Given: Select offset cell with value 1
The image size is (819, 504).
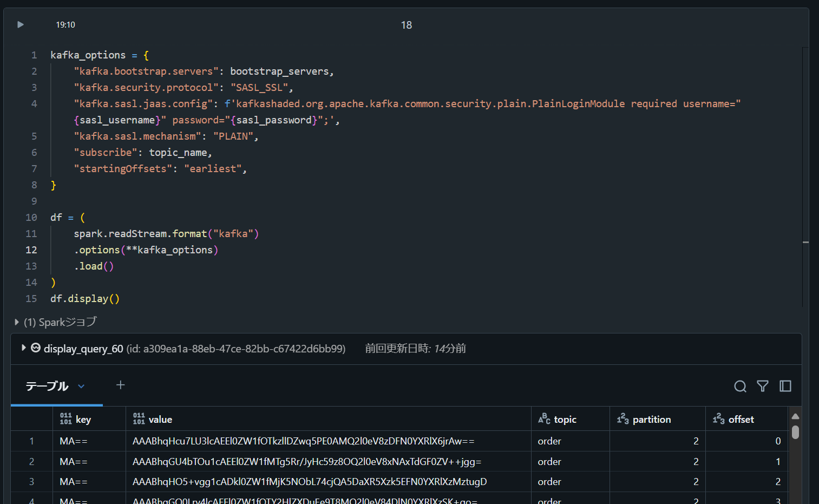Looking at the screenshot, I should 747,462.
